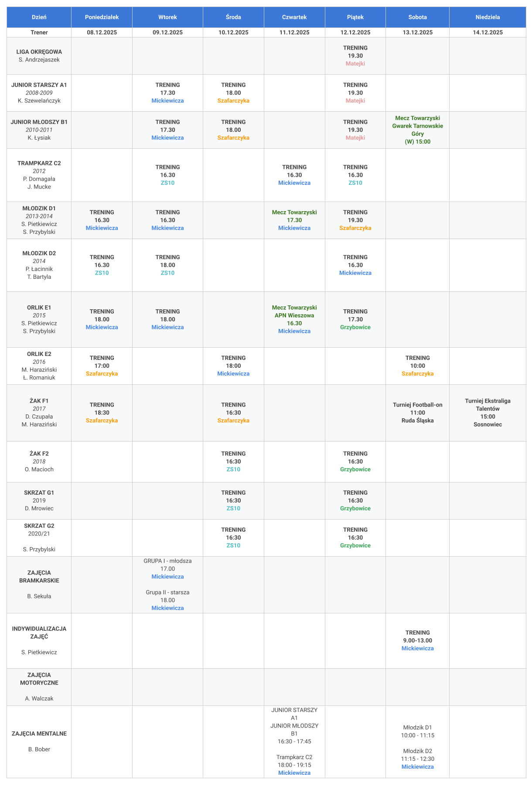Select the 9.00-13.00 individualization training
The height and width of the screenshot is (787, 532).
(417, 640)
